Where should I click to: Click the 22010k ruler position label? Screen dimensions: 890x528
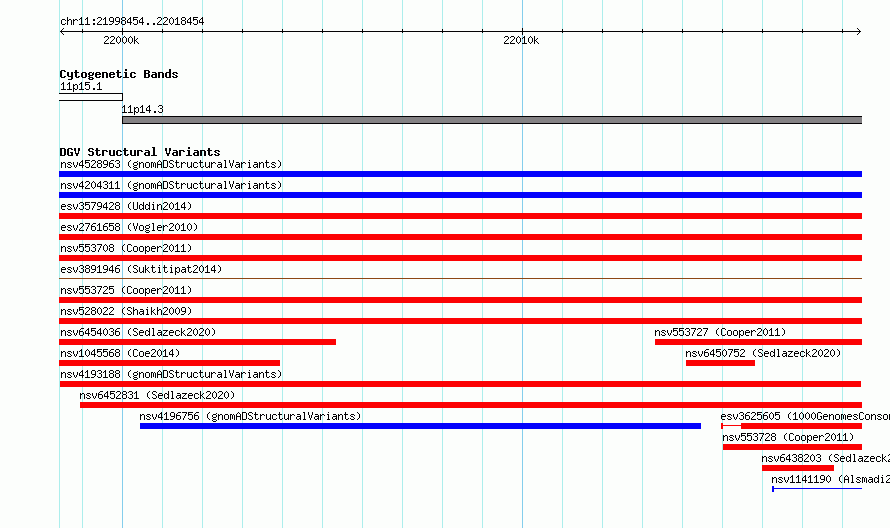click(x=521, y=40)
